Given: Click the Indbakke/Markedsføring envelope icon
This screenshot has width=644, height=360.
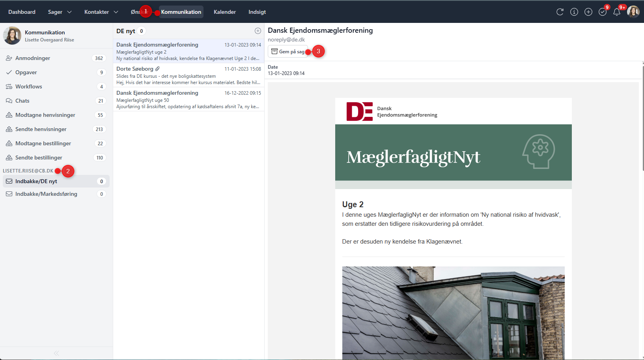Looking at the screenshot, I should click(9, 194).
